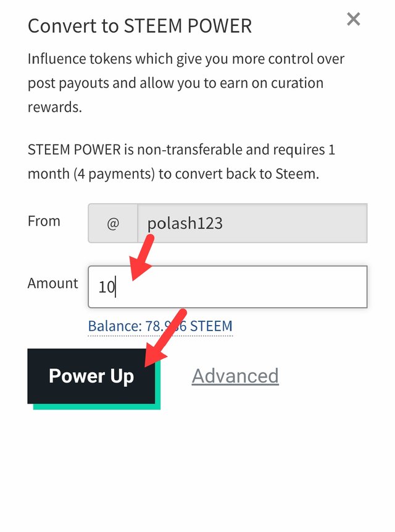Click the Convert to STEEM POWER heading
This screenshot has width=395, height=532.
point(139,26)
